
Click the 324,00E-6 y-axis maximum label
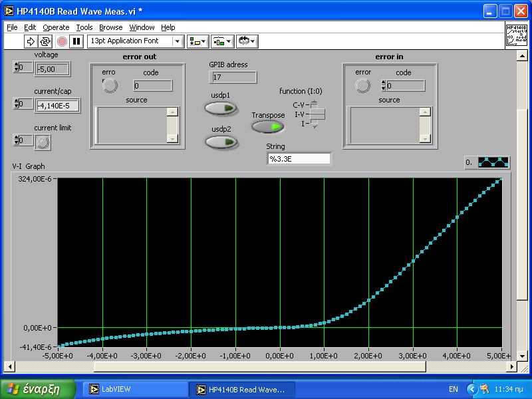pos(35,179)
